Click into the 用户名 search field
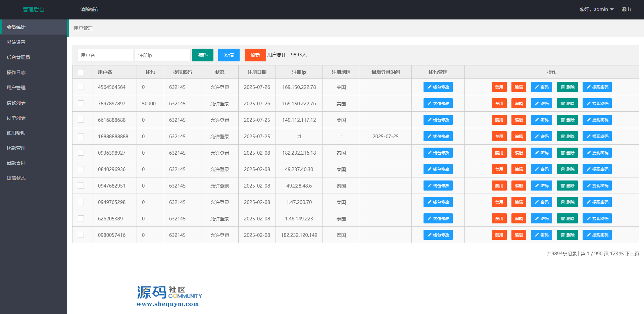 pyautogui.click(x=105, y=55)
